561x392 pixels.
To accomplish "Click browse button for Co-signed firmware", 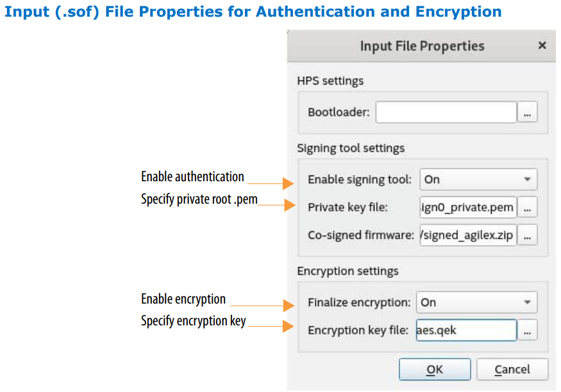I will pyautogui.click(x=527, y=235).
